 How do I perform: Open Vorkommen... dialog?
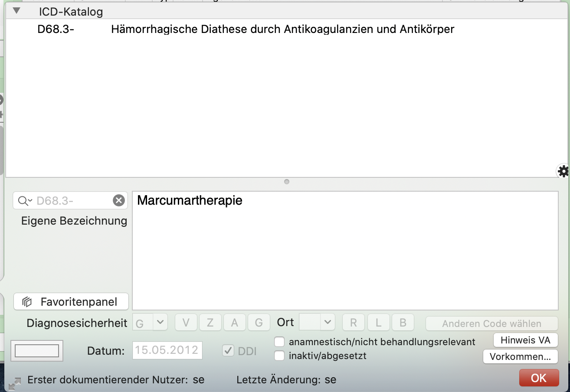click(520, 356)
